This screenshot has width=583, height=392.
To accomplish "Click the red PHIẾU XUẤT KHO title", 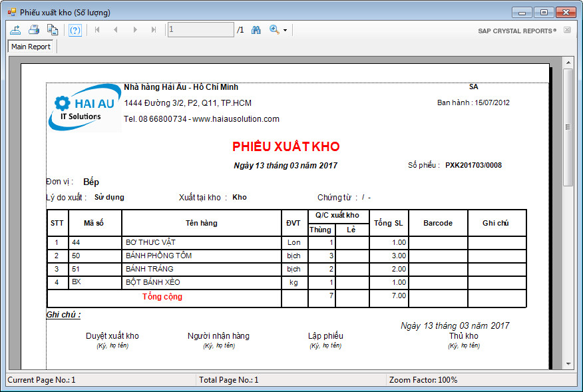I will (286, 146).
